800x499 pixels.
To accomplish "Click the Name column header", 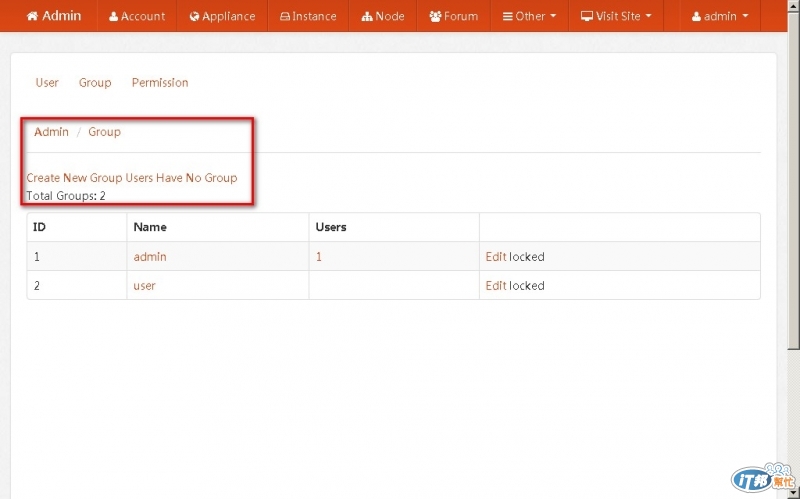I will (150, 227).
